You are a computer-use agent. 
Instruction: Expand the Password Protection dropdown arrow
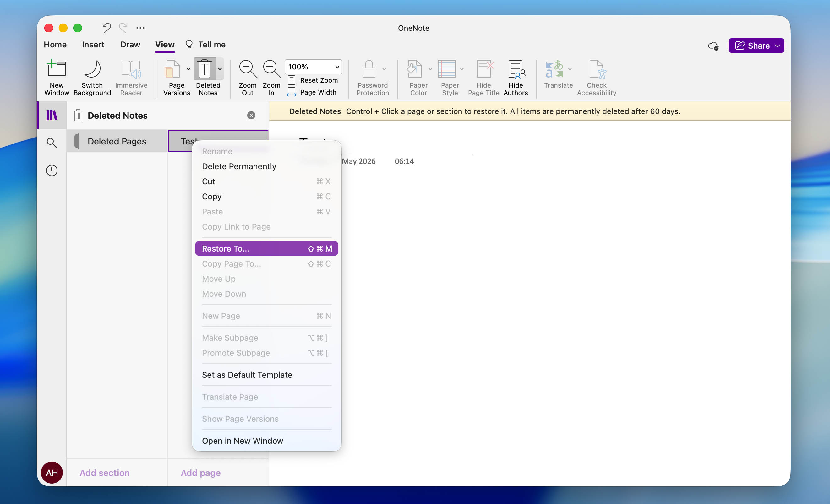pos(384,69)
